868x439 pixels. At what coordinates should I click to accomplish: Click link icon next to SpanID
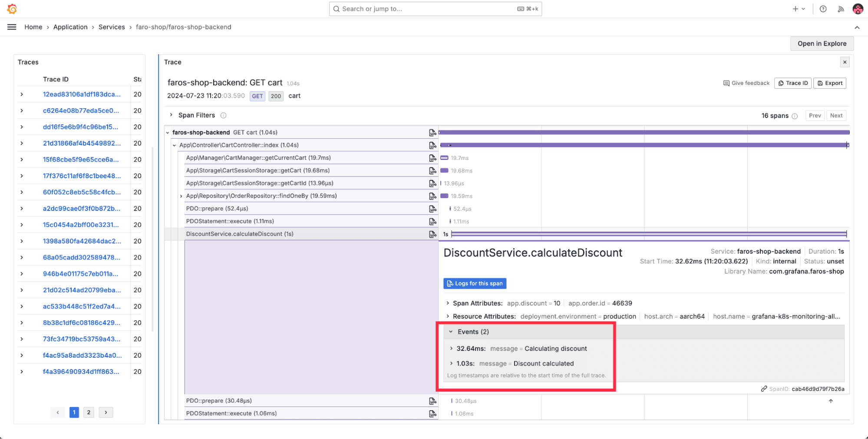pyautogui.click(x=764, y=389)
